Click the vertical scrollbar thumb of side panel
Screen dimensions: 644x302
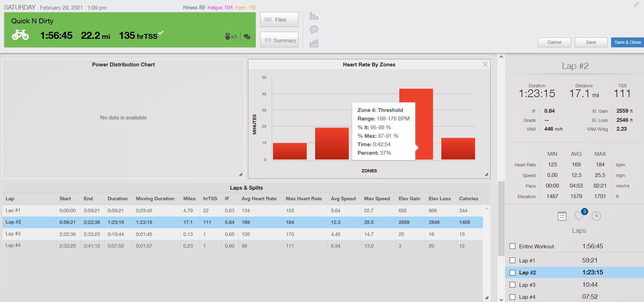click(501, 218)
